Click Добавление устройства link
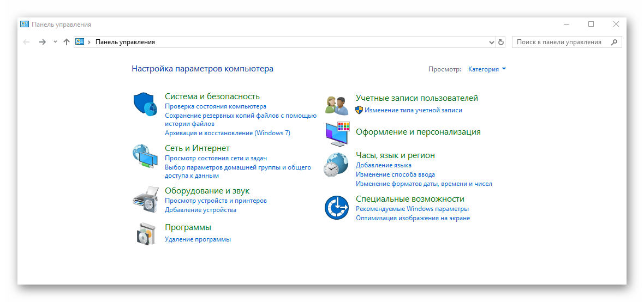The image size is (644, 302). tap(200, 210)
